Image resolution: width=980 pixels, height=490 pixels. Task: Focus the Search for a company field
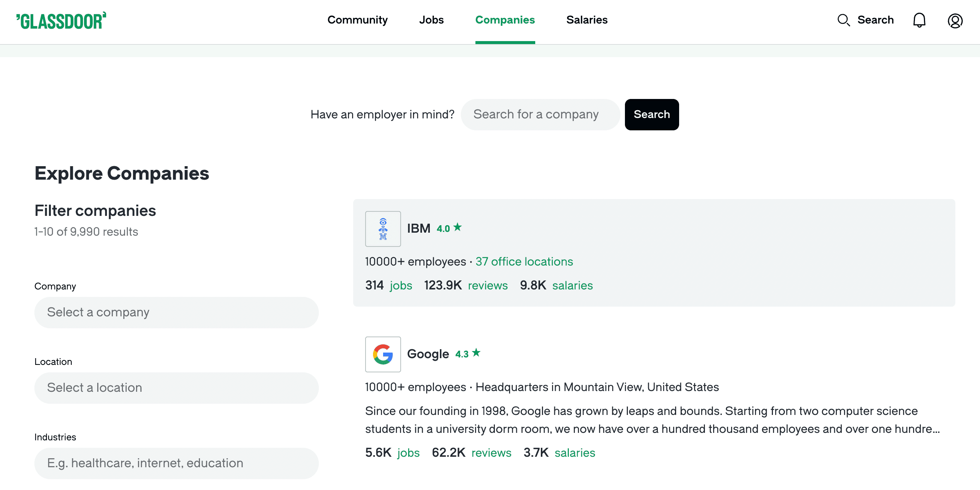pos(540,114)
